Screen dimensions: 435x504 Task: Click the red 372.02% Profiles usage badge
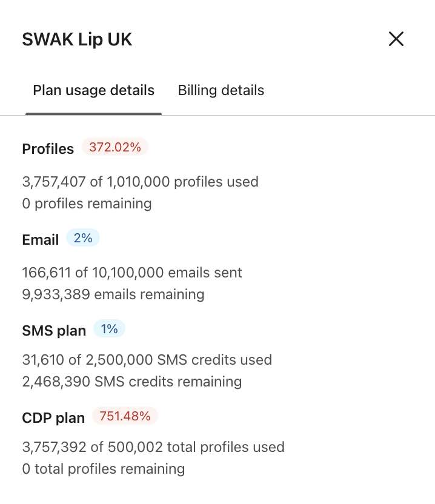pos(115,146)
